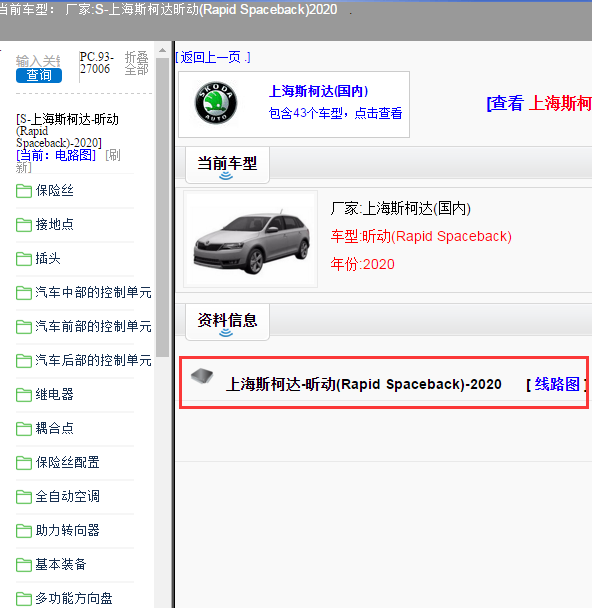The image size is (592, 608).
Task: Click 年份:2020 text
Action: pyautogui.click(x=362, y=264)
